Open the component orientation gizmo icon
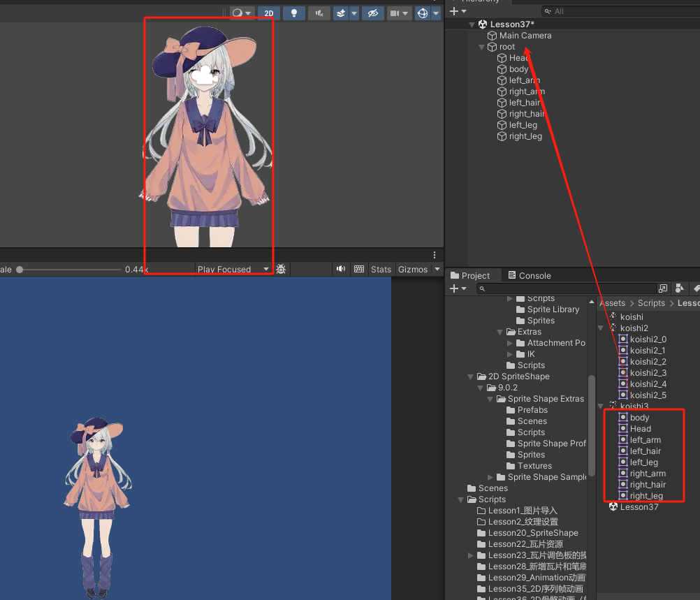 tap(423, 13)
